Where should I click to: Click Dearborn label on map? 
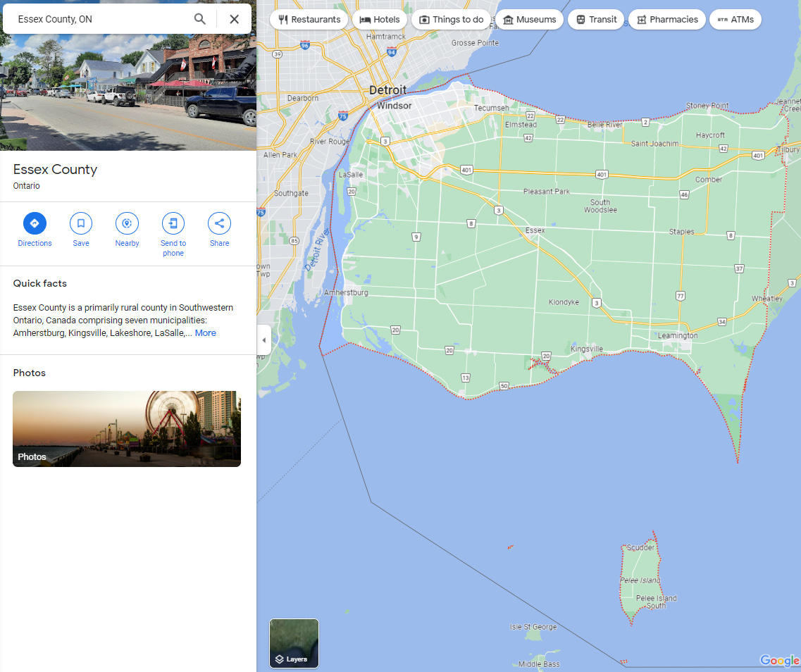tap(302, 98)
